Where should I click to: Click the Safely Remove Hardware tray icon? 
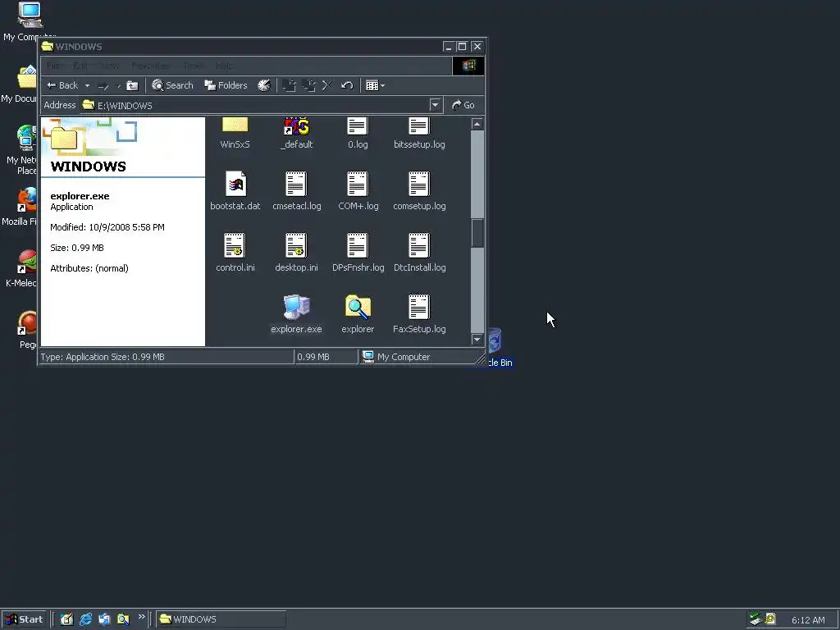click(756, 619)
